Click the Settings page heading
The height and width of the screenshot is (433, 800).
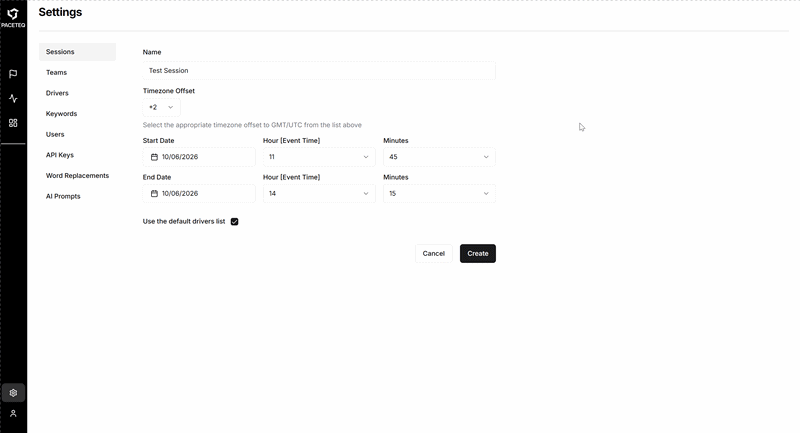(60, 12)
